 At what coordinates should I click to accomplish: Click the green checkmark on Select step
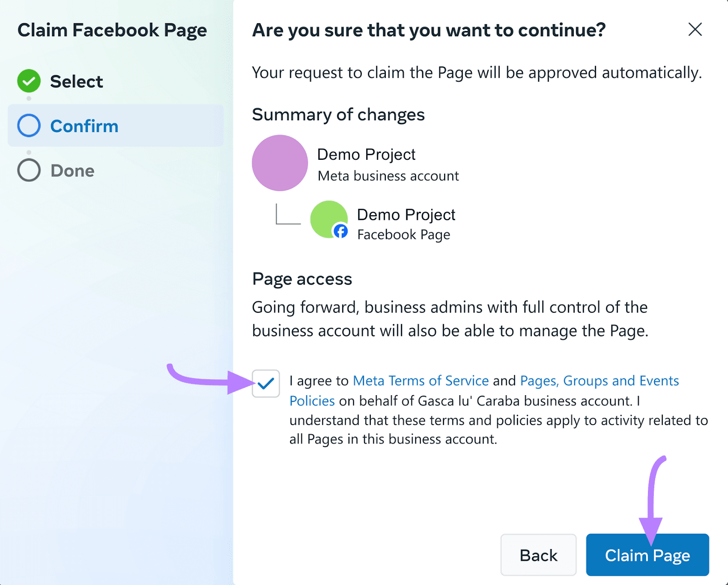pos(28,81)
